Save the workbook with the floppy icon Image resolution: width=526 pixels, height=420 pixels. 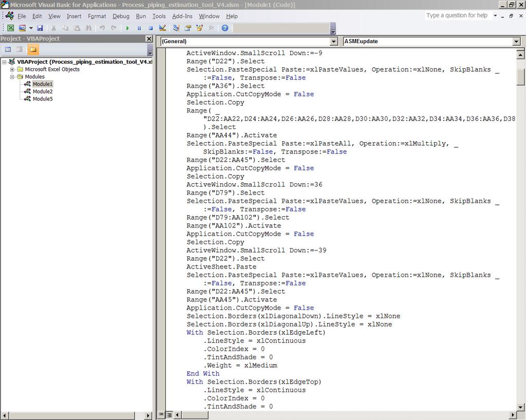pyautogui.click(x=40, y=28)
